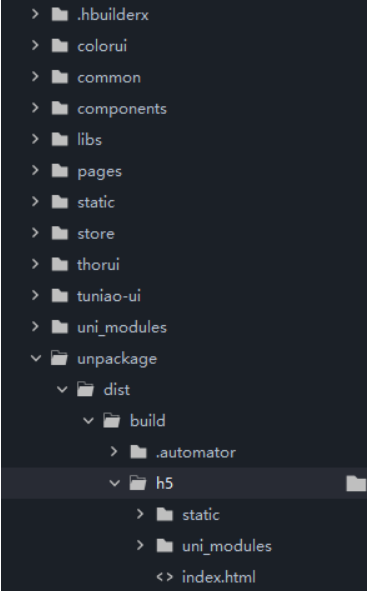Select the libs folder
This screenshot has height=591, width=367.
click(89, 140)
